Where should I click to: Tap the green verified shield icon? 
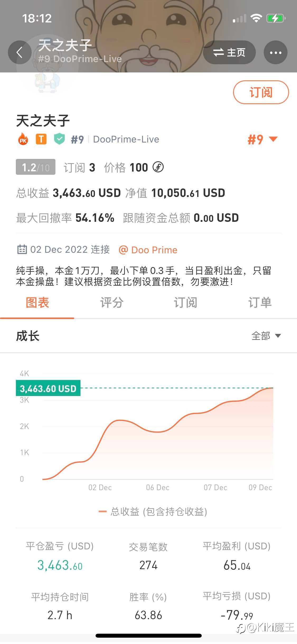(59, 139)
